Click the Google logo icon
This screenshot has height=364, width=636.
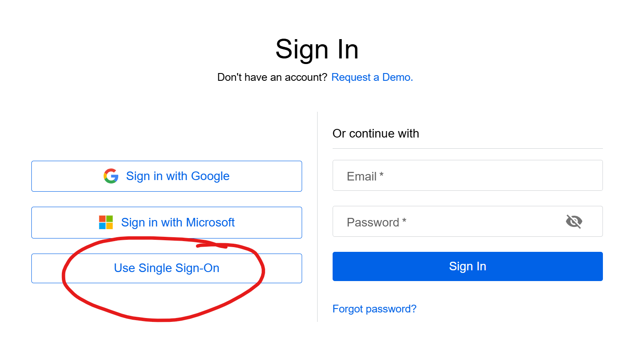point(111,176)
